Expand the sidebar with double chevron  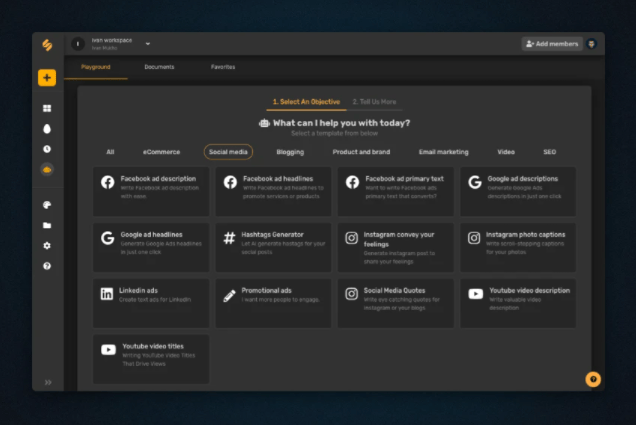tap(47, 382)
